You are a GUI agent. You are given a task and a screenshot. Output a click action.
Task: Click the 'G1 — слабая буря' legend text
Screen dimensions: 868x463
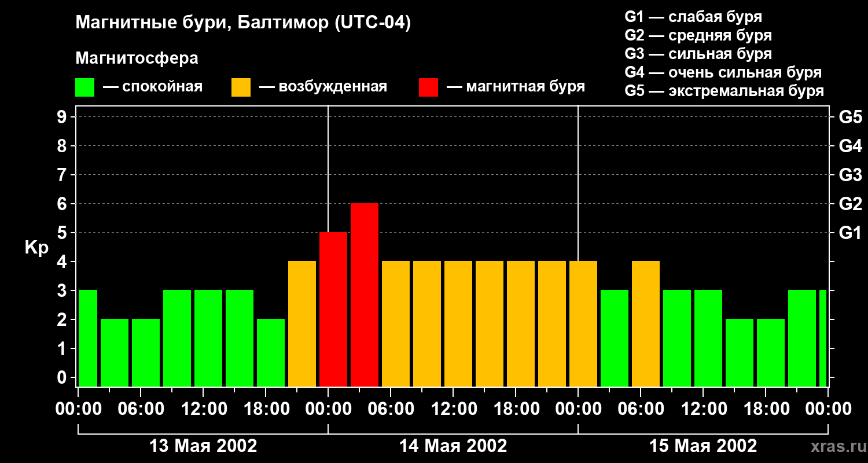click(x=693, y=17)
